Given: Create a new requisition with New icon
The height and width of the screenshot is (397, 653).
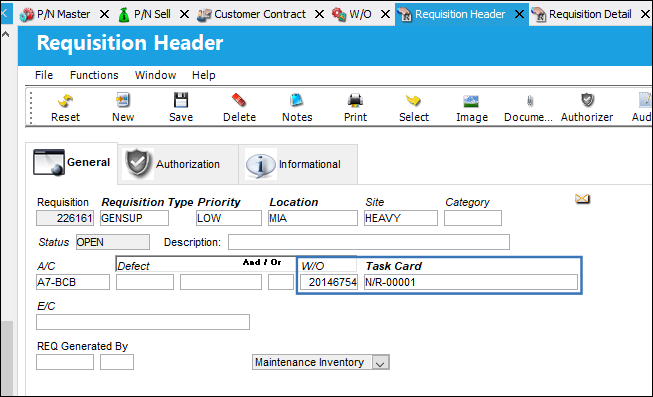Looking at the screenshot, I should tap(123, 100).
